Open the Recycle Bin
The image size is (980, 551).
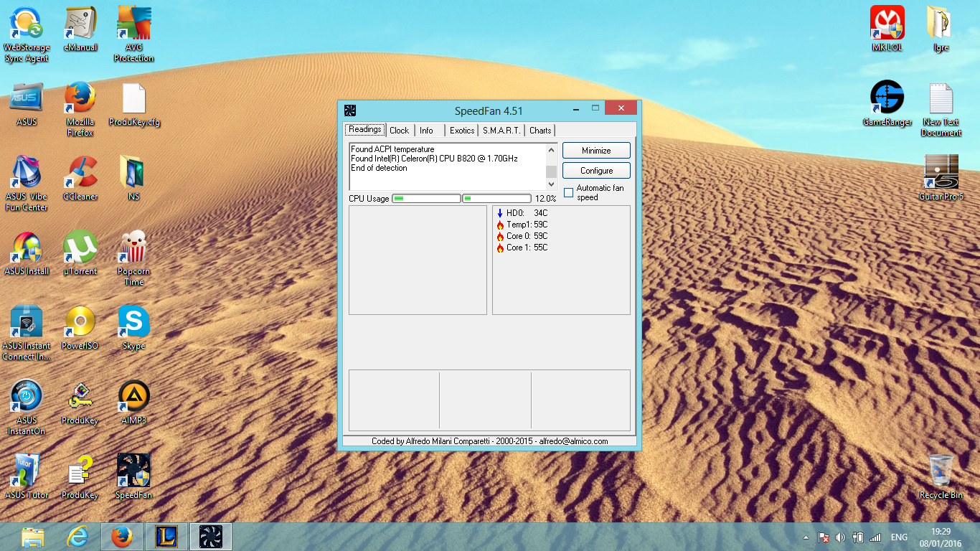(941, 472)
